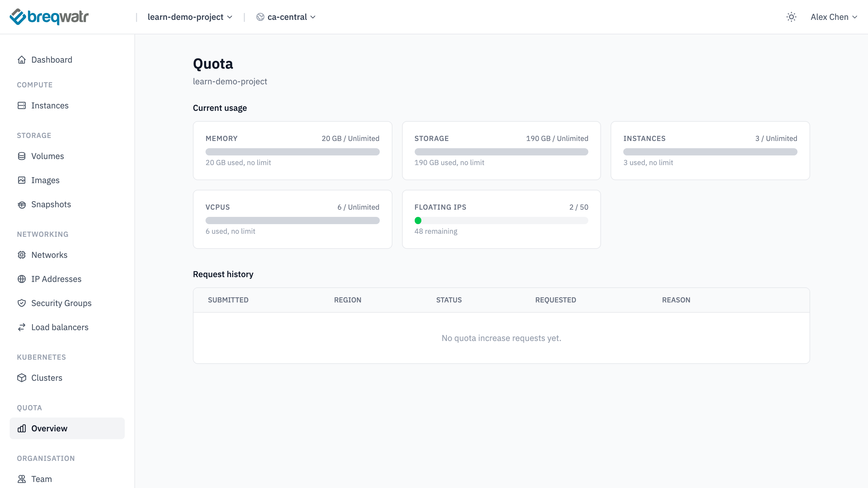
Task: Click the Floating IPs usage progress bar
Action: pyautogui.click(x=501, y=221)
